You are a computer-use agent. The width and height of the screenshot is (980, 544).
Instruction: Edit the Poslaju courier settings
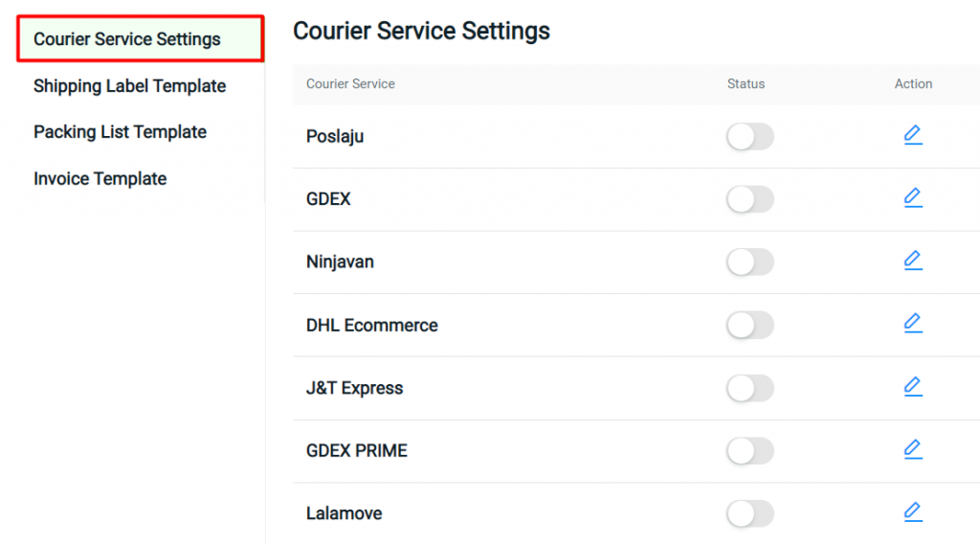(x=913, y=135)
